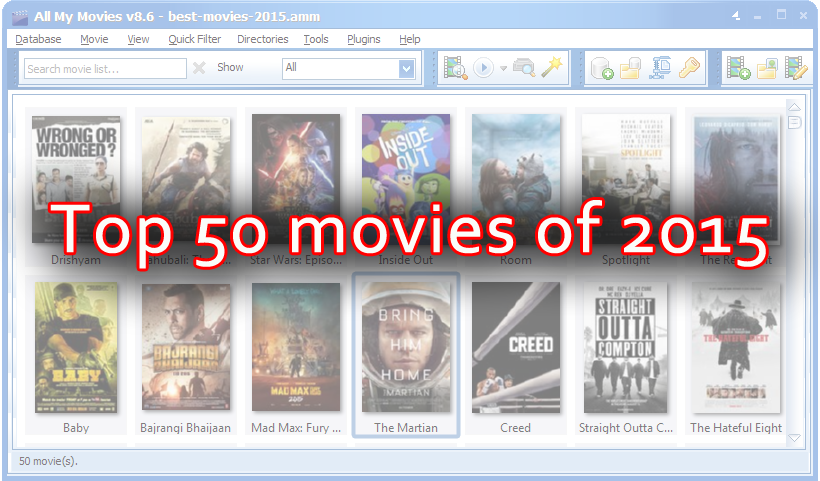This screenshot has height=481, width=820.
Task: Click the search movie filmstrip magnifier icon
Action: tap(455, 68)
